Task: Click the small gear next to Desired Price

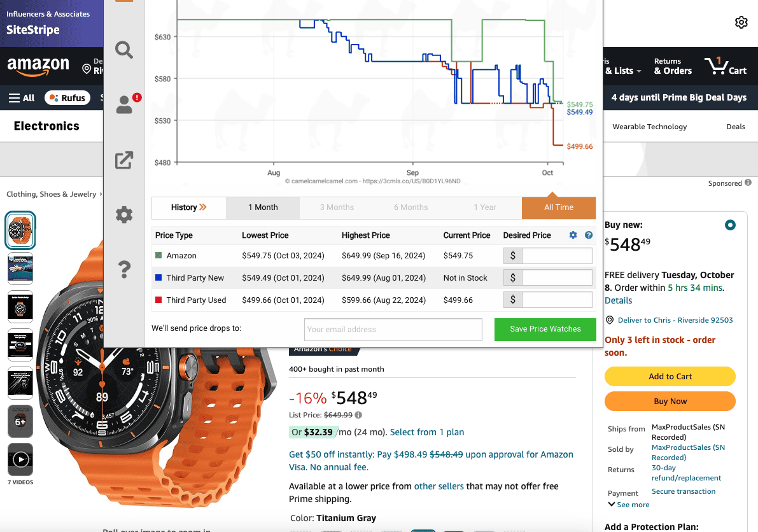Action: (573, 235)
